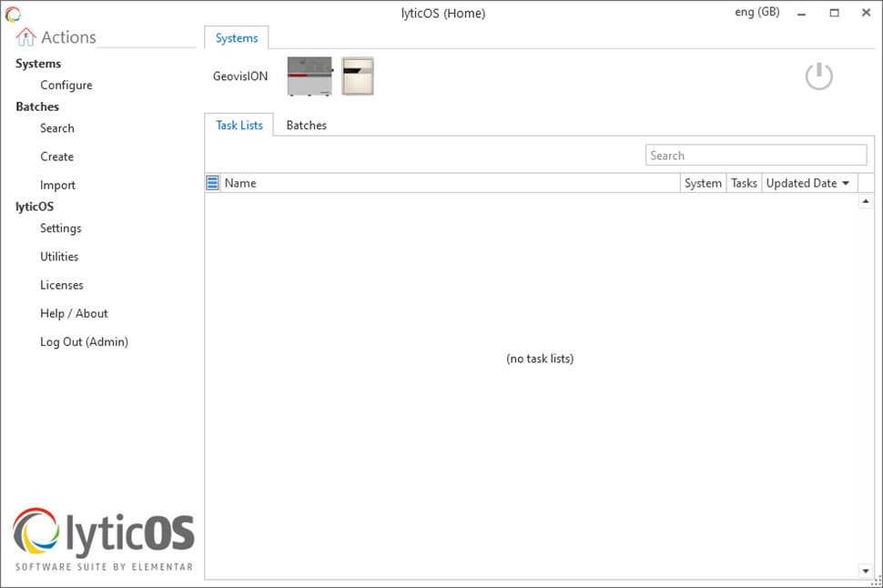Open the Systems tab
The image size is (883, 588).
(236, 38)
